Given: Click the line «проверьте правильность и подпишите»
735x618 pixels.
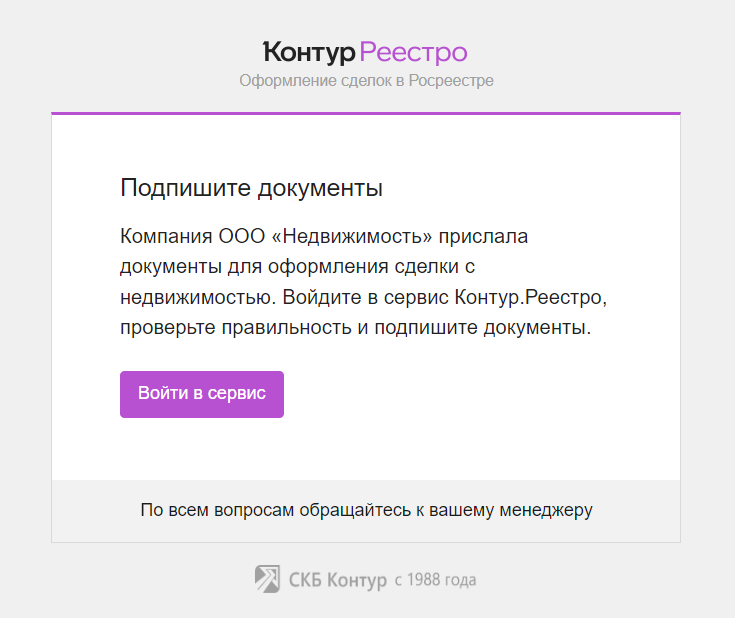Looking at the screenshot, I should click(x=356, y=328).
